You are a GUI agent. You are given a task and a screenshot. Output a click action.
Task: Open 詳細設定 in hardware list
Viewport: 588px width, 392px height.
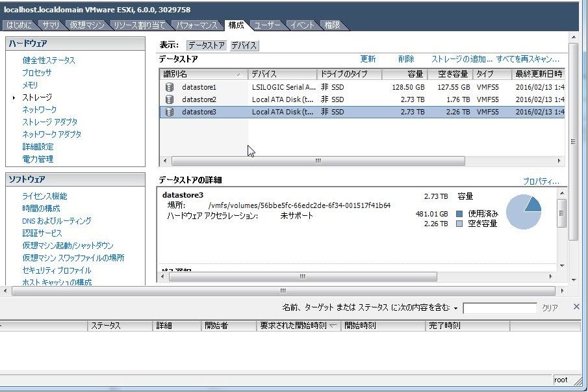click(x=38, y=147)
